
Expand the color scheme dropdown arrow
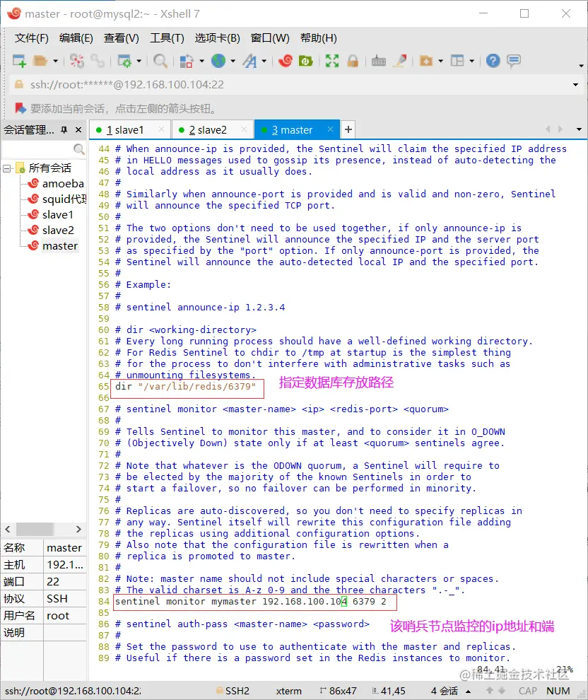click(x=201, y=61)
